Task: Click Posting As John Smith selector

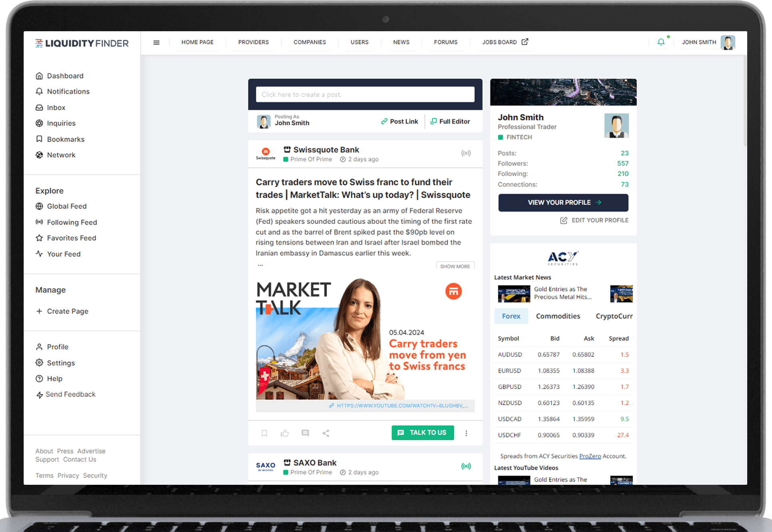Action: (284, 121)
